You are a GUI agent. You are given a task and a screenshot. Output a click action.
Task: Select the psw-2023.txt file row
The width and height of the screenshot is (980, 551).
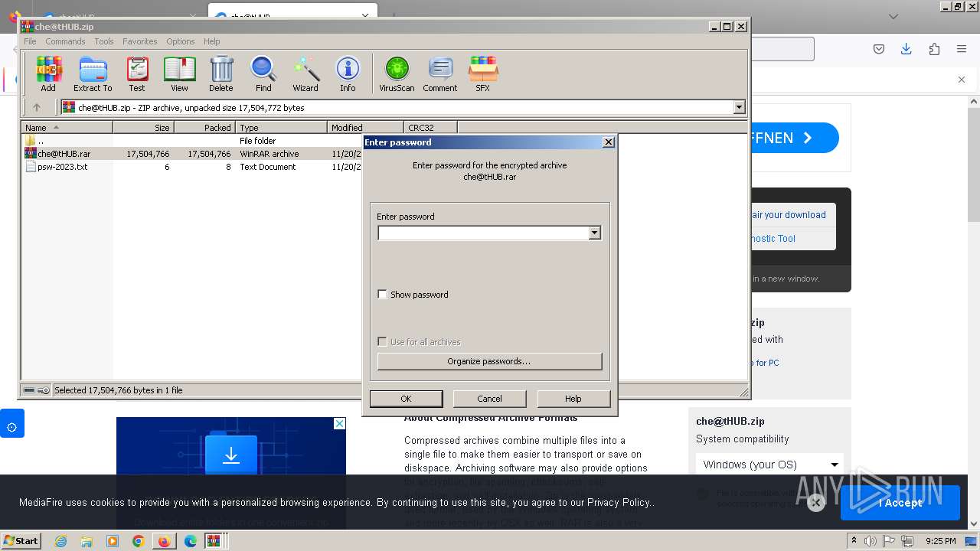point(191,167)
